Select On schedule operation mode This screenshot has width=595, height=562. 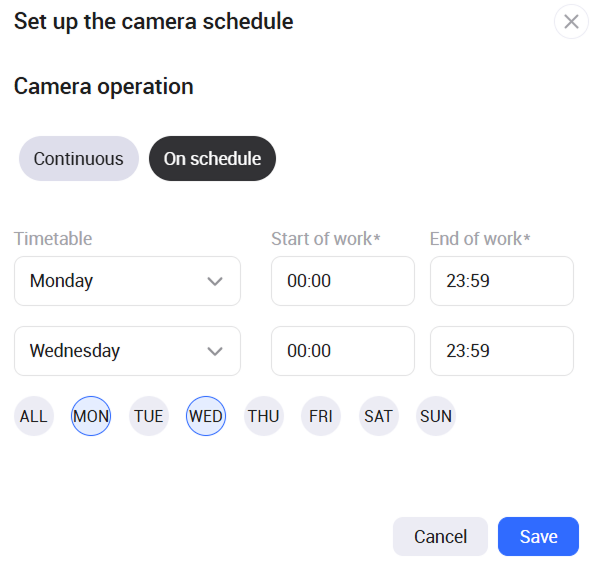[212, 159]
